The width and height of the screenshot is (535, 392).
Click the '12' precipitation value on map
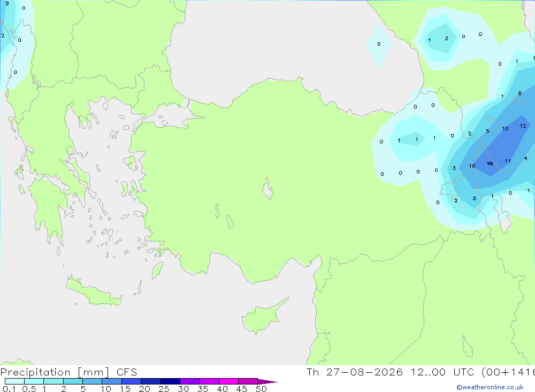pos(523,126)
